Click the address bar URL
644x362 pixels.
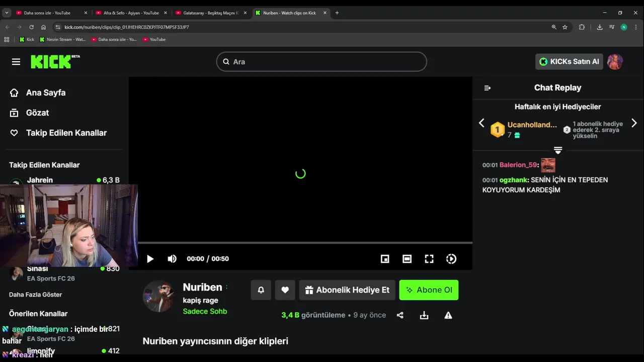127,27
